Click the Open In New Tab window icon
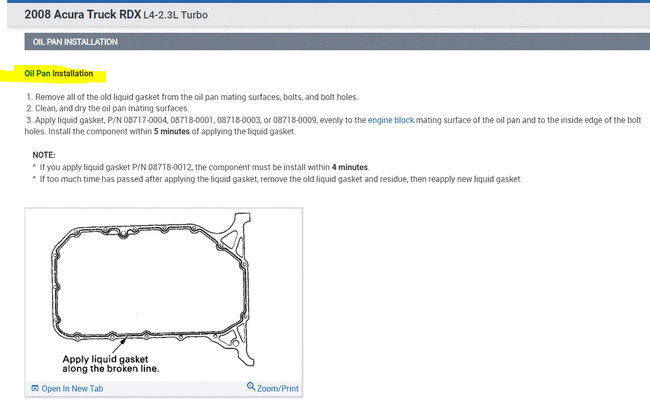650x411 pixels. pyautogui.click(x=35, y=388)
